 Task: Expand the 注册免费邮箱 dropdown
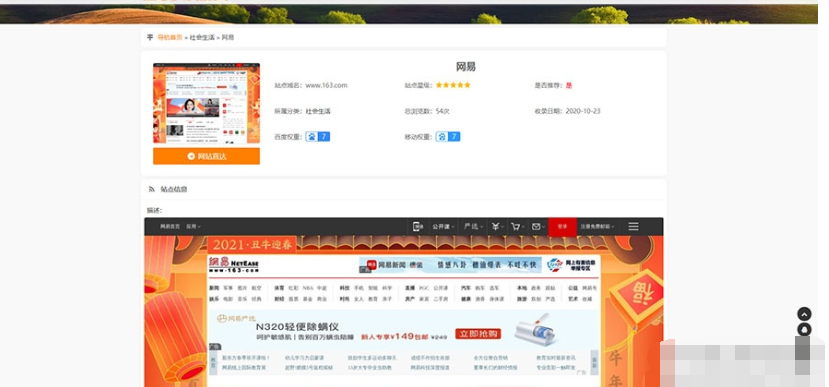[x=597, y=226]
